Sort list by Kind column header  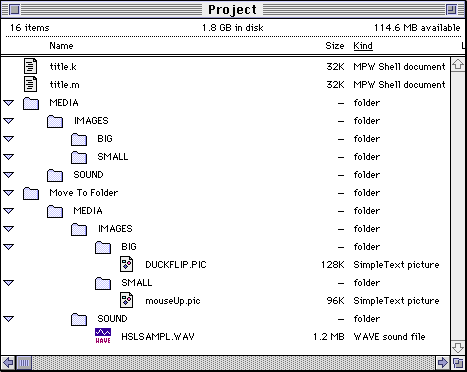pyautogui.click(x=363, y=46)
